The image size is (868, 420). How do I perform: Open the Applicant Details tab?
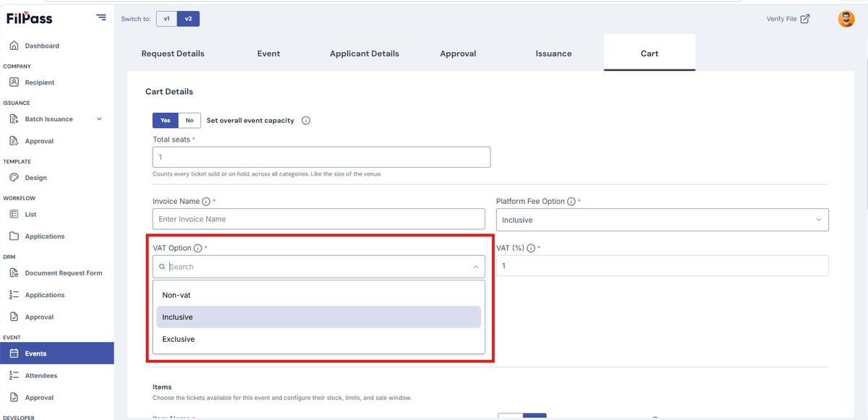[x=365, y=53]
